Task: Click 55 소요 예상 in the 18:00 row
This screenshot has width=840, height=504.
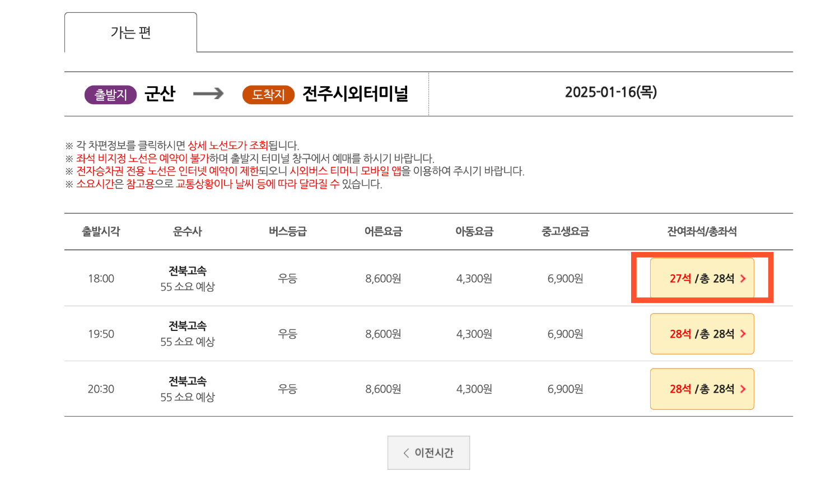Action: (188, 287)
